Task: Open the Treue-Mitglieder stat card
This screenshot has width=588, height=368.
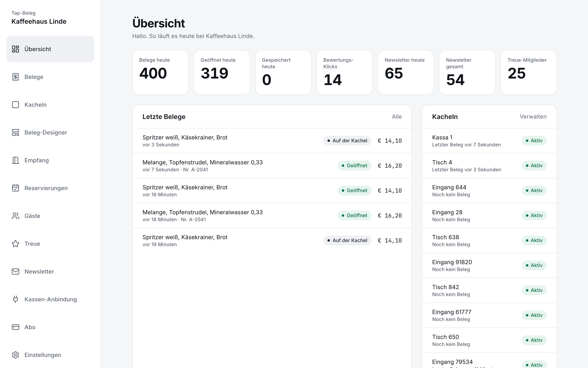Action: click(529, 72)
